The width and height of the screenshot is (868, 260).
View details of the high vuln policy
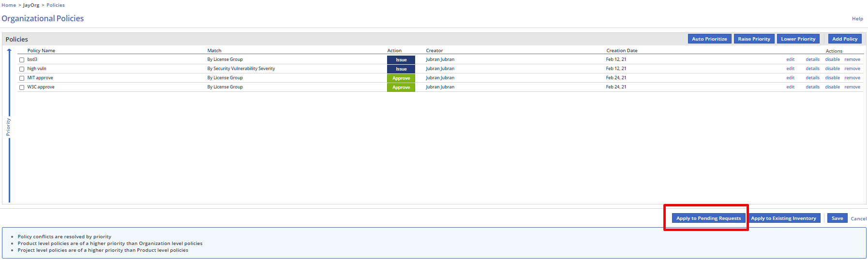click(812, 69)
